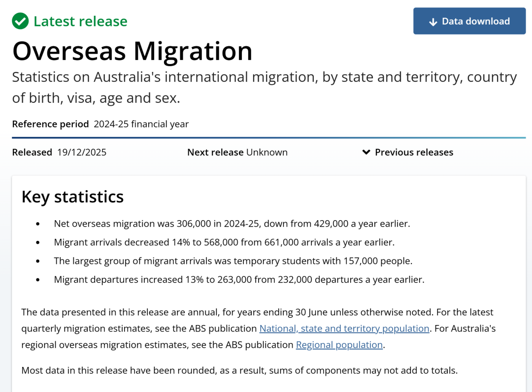The image size is (532, 392).
Task: Click the download arrow icon in Data download
Action: click(x=433, y=22)
